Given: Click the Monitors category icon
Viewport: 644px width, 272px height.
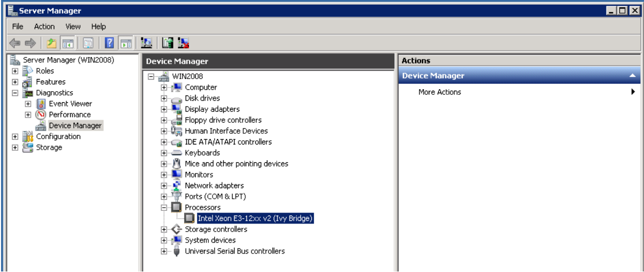Looking at the screenshot, I should [x=177, y=174].
